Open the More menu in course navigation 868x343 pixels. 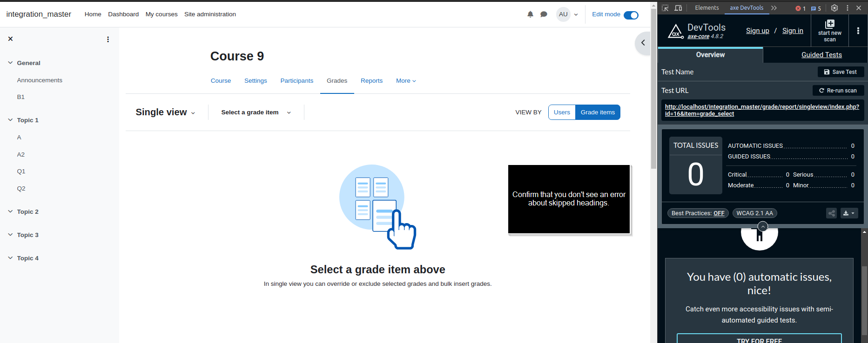point(406,81)
